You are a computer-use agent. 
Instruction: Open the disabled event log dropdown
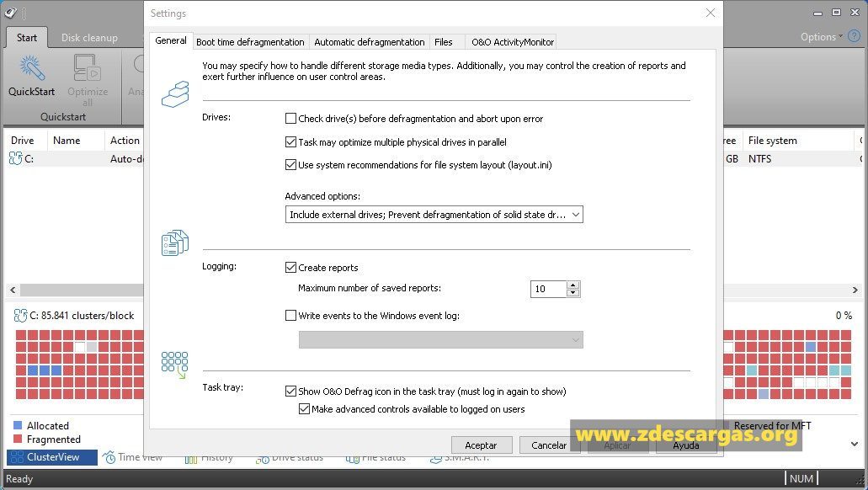pyautogui.click(x=440, y=339)
